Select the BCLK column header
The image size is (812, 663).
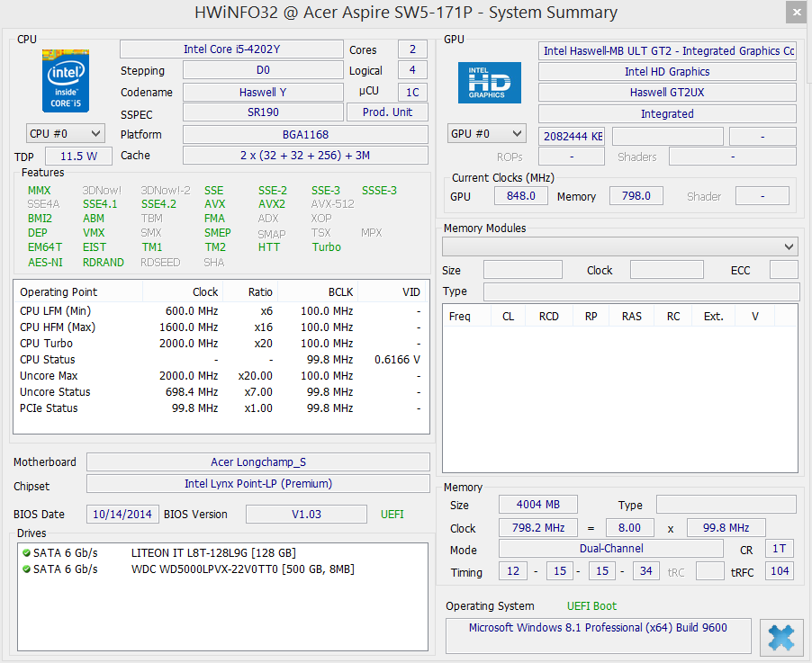click(x=318, y=291)
